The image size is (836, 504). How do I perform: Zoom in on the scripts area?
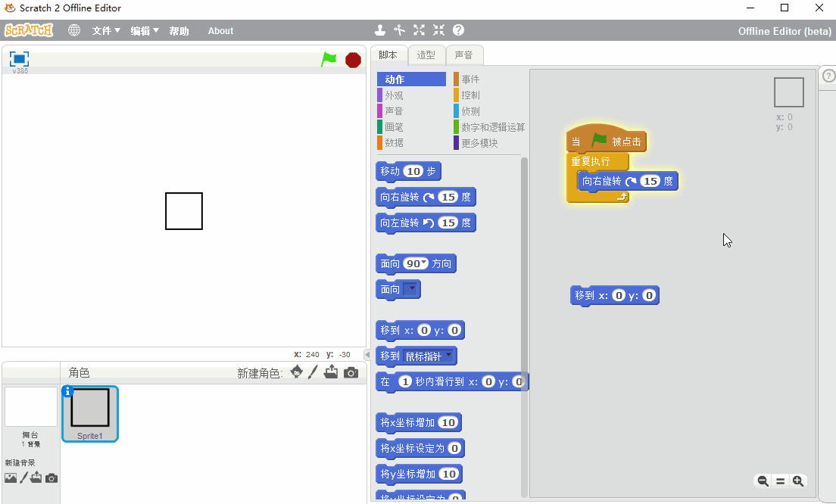click(797, 481)
